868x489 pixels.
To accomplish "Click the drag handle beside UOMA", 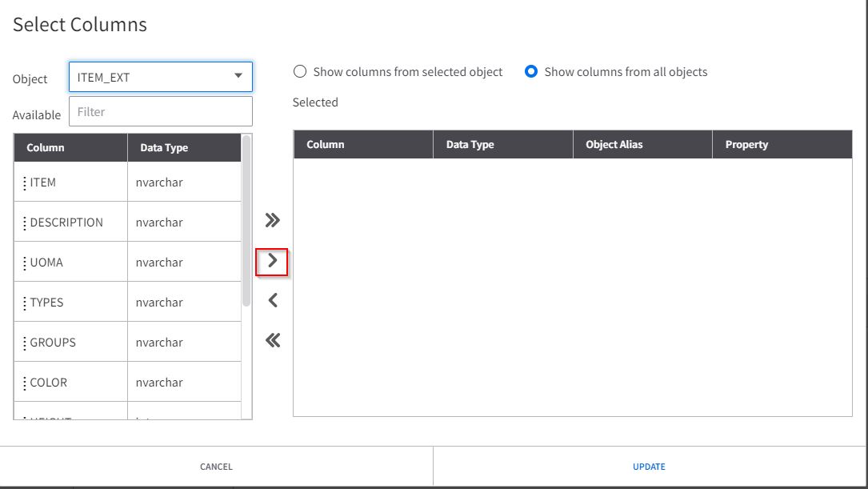I will point(25,263).
